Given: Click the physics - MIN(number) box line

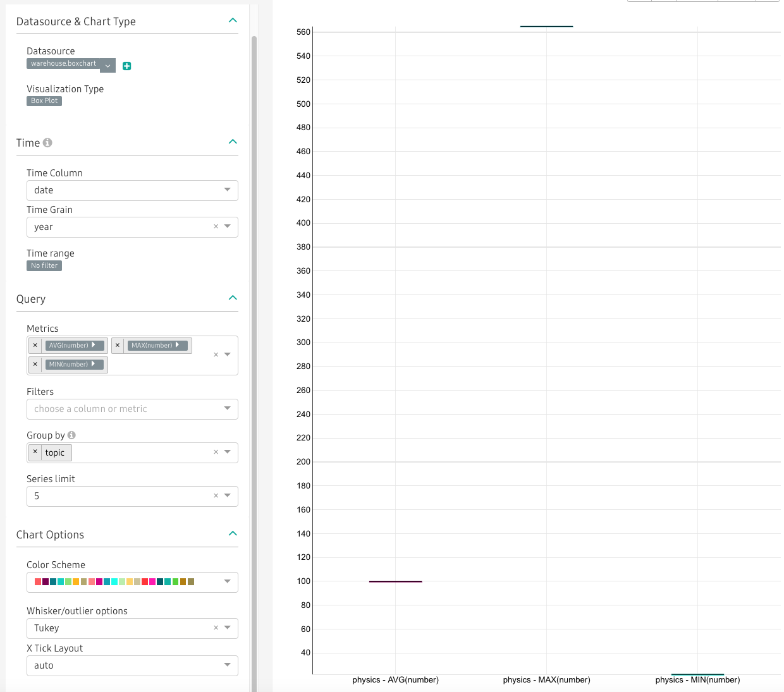Looking at the screenshot, I should [698, 674].
